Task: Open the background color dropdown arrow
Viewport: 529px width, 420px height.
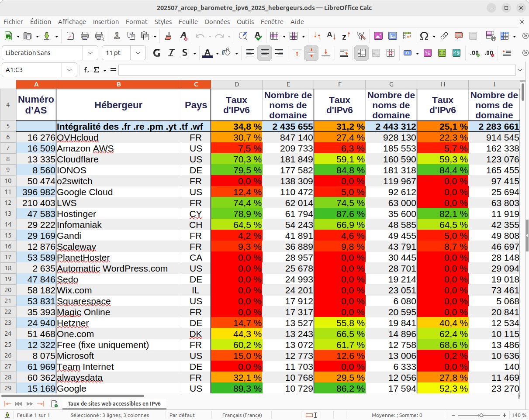Action: pyautogui.click(x=236, y=53)
